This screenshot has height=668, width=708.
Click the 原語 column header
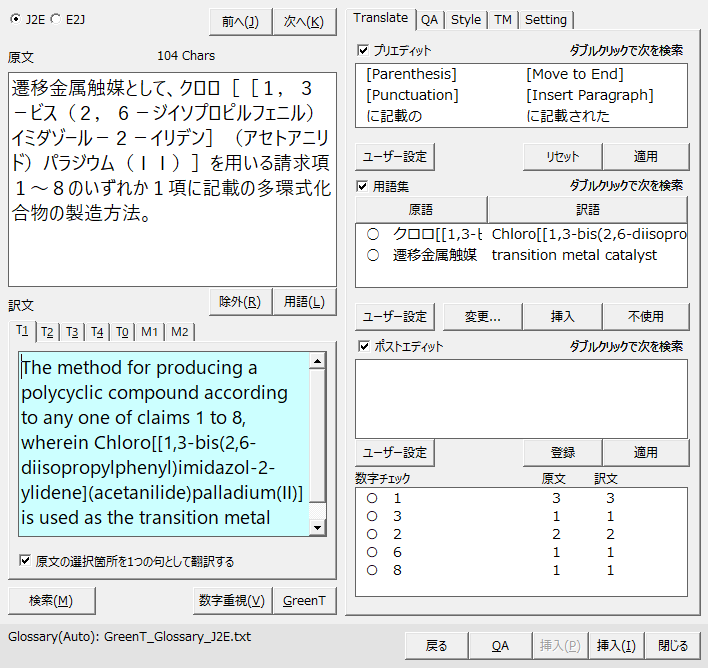click(421, 210)
